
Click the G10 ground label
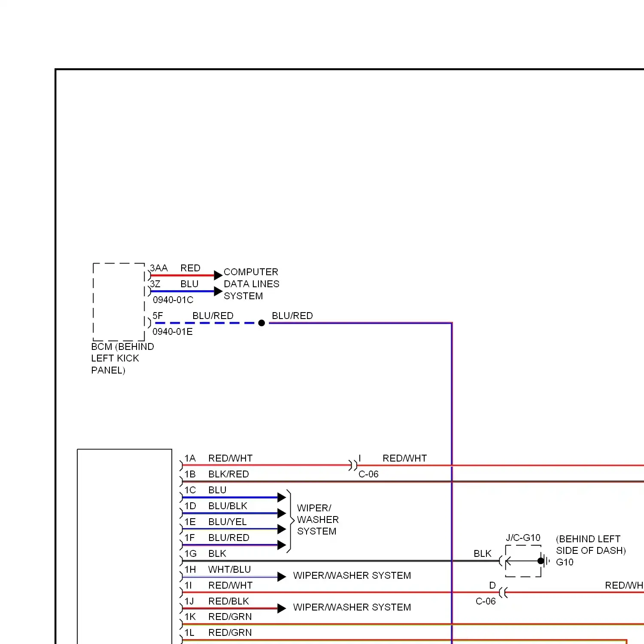(x=565, y=562)
